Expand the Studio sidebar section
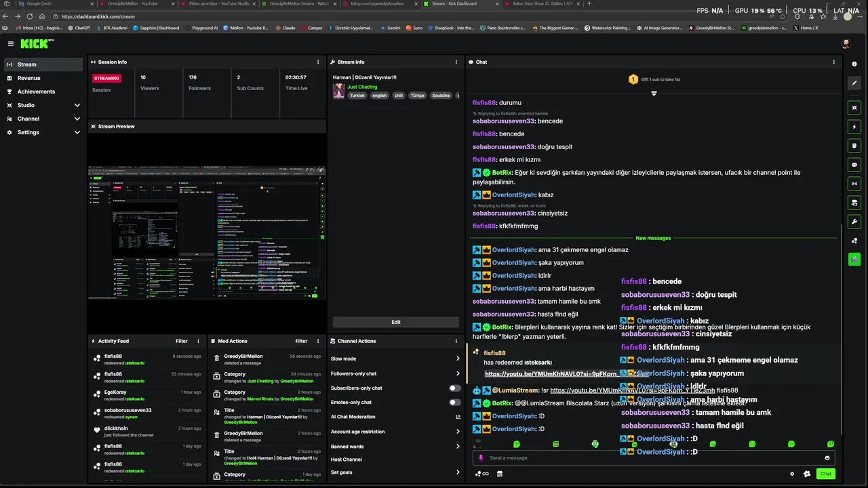This screenshot has height=488, width=868. click(43, 105)
